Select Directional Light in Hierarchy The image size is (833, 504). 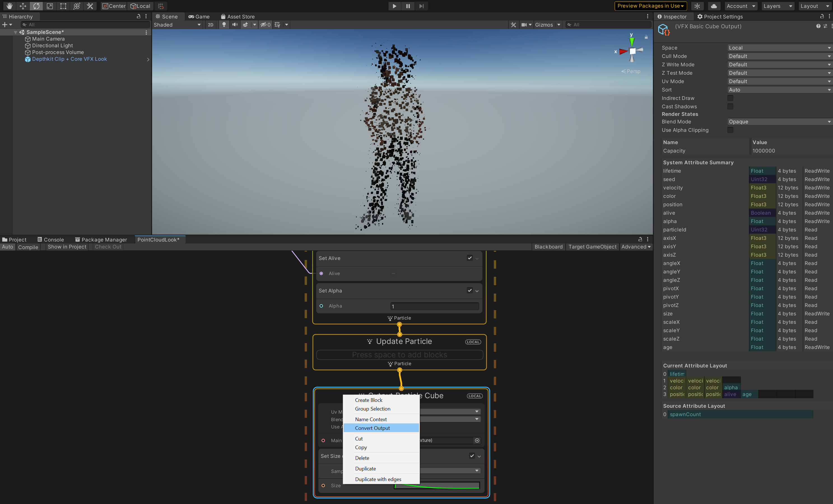point(52,46)
